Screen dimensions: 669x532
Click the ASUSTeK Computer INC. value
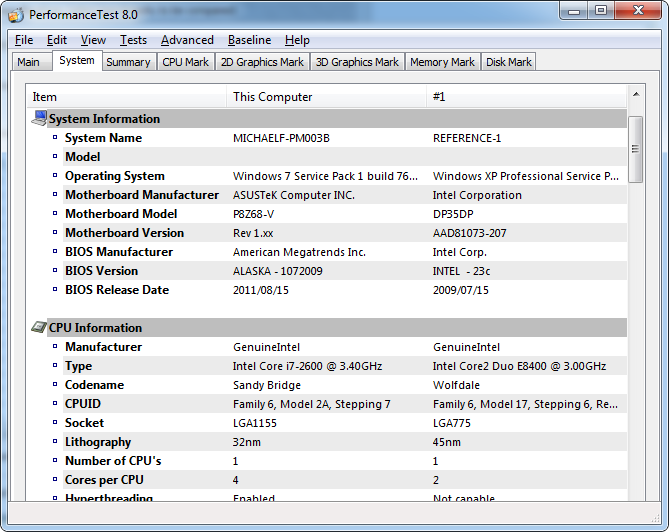294,195
